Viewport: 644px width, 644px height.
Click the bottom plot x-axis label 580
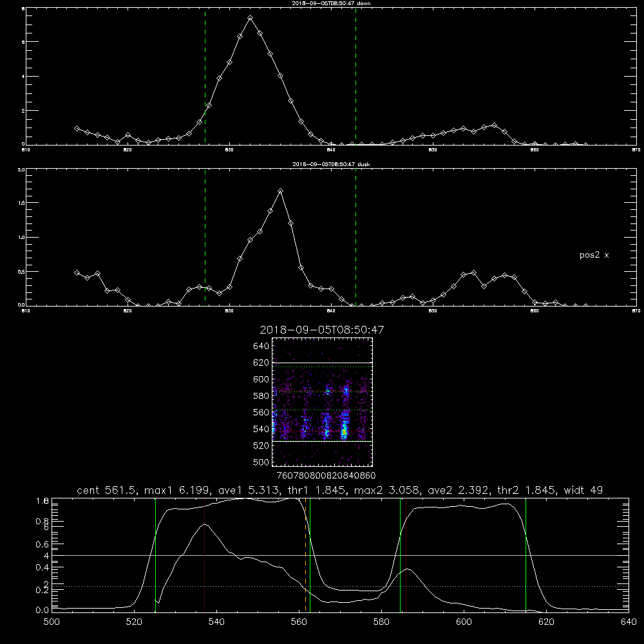(381, 621)
